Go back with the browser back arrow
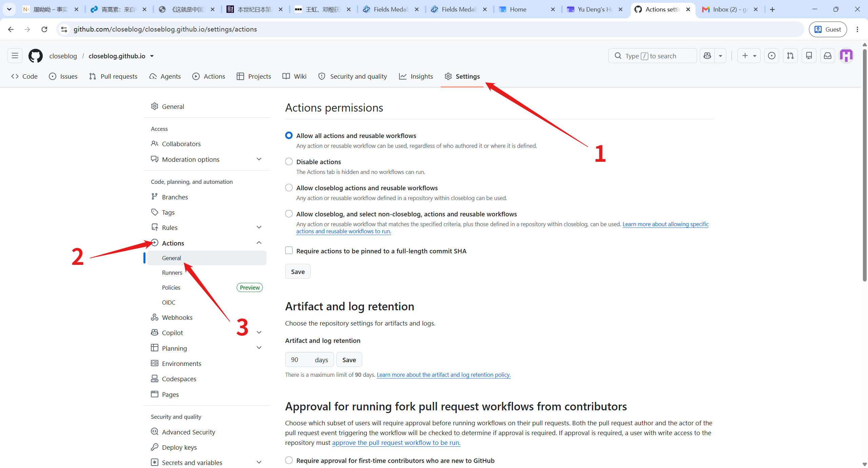This screenshot has height=468, width=868. [x=11, y=29]
